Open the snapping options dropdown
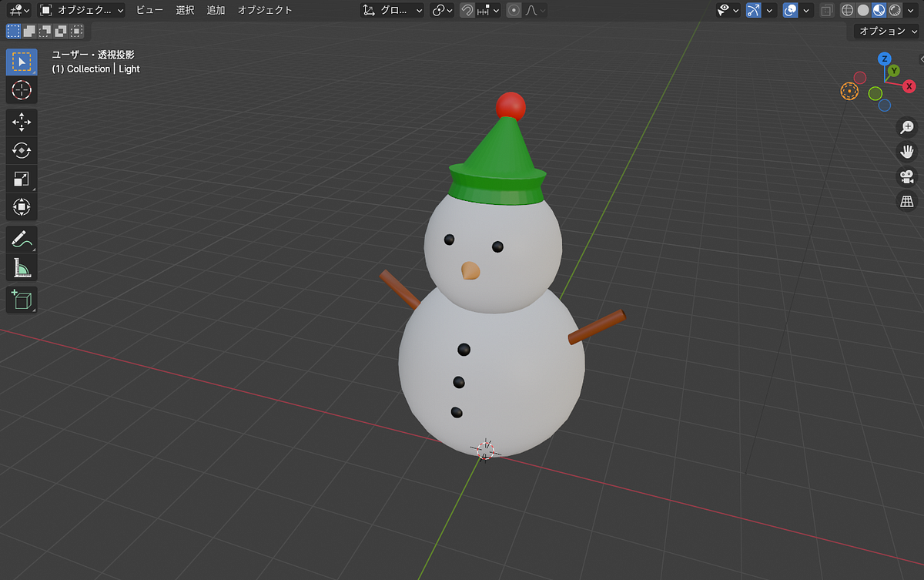 (488, 10)
